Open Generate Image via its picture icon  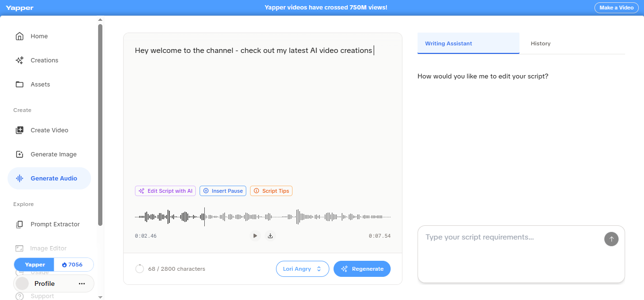tap(20, 154)
